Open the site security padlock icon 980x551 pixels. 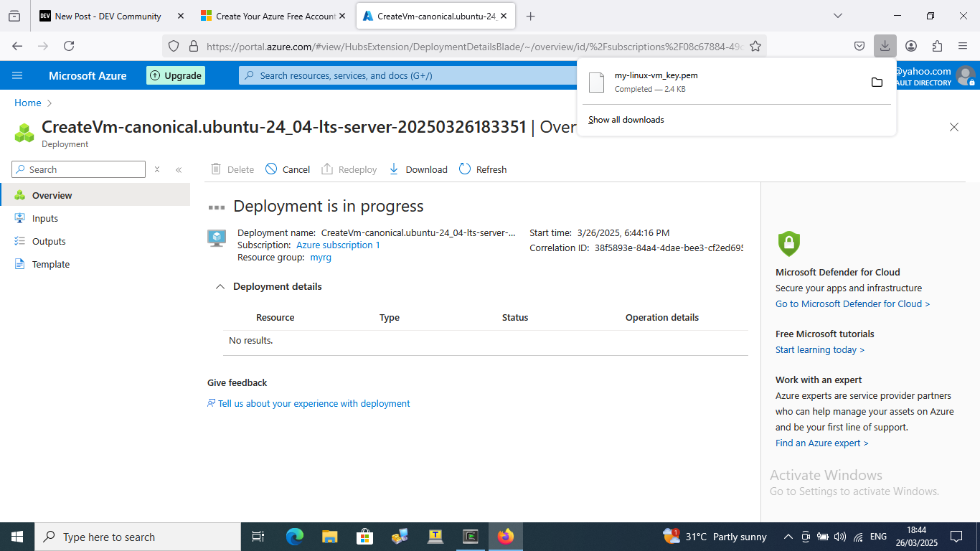click(x=193, y=46)
